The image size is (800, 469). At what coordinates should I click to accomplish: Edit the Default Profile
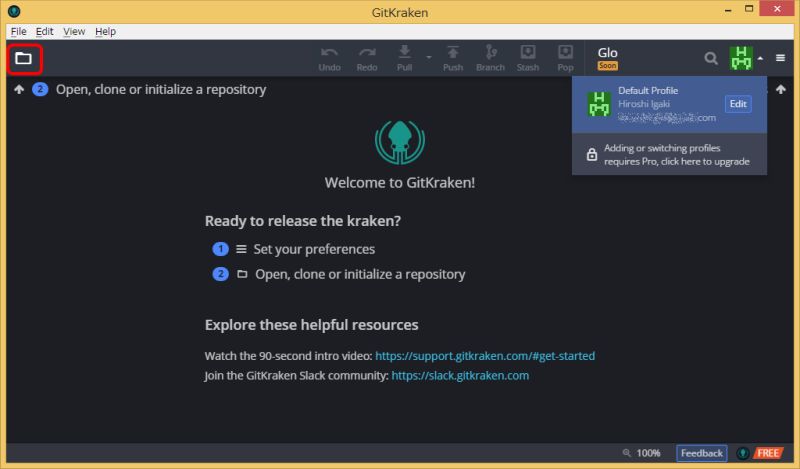pyautogui.click(x=738, y=104)
